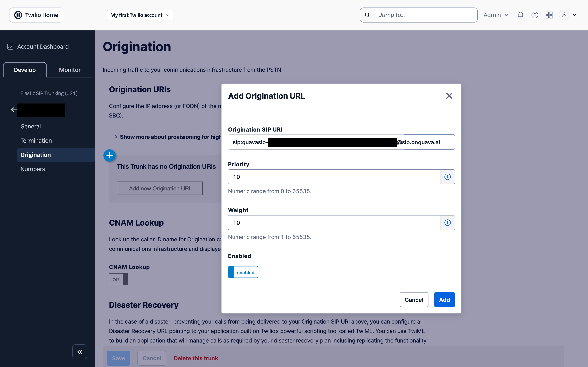Screen dimensions: 588x367
Task: Expand the user menu chevron
Action: tap(574, 15)
